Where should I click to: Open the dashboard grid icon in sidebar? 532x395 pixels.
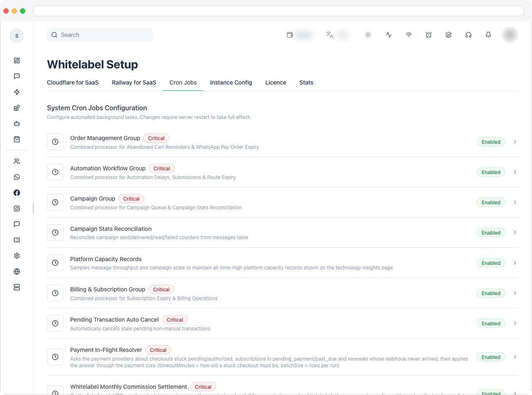[17, 61]
